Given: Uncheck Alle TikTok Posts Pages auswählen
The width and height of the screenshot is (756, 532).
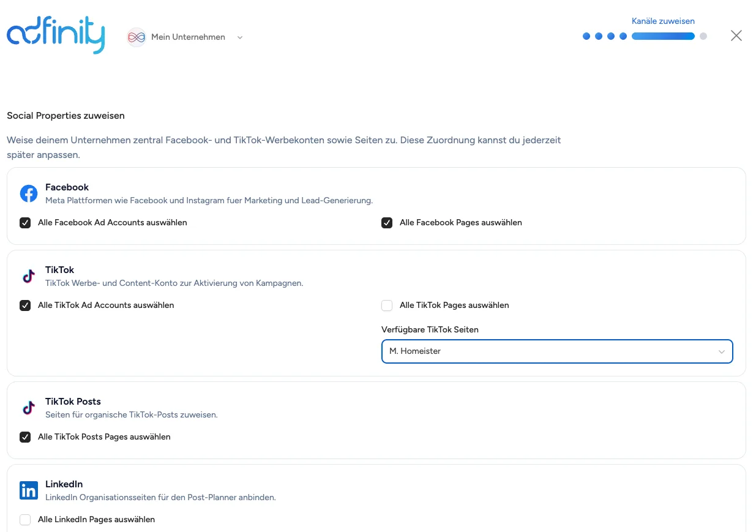Looking at the screenshot, I should click(25, 437).
